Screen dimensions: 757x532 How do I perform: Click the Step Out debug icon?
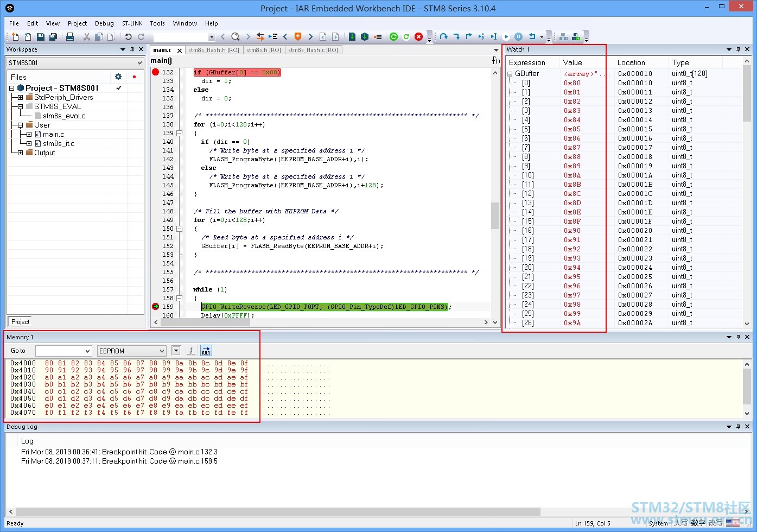point(469,36)
